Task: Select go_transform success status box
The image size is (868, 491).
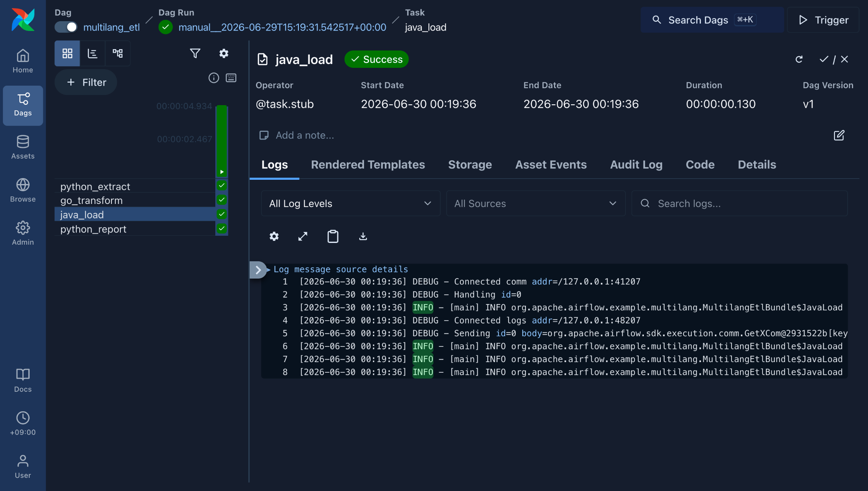Action: [222, 200]
